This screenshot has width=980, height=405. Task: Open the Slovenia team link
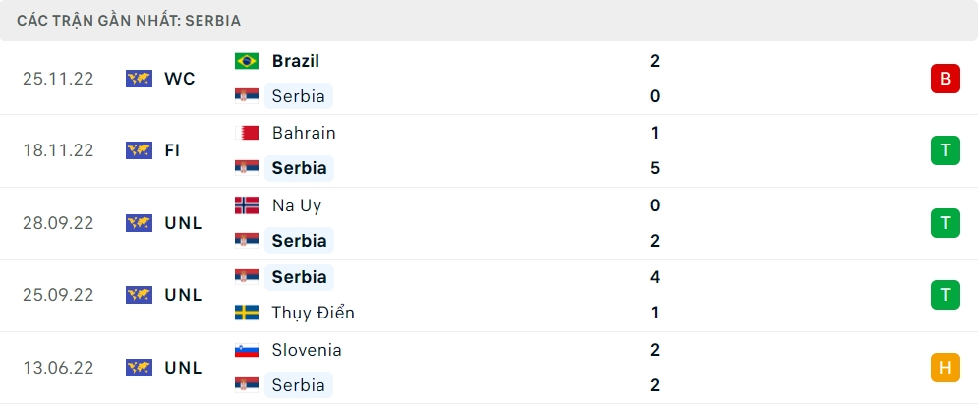click(x=307, y=350)
